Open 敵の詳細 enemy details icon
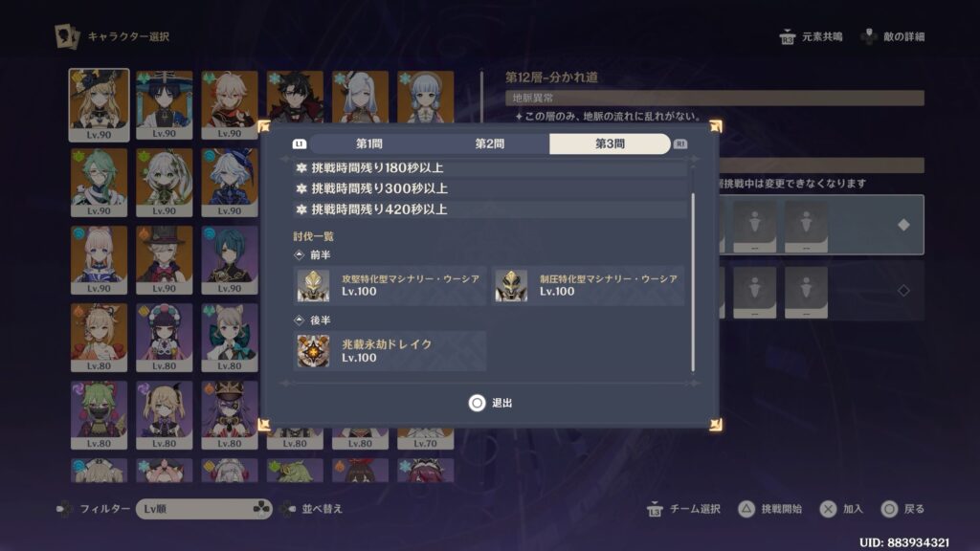Image resolution: width=980 pixels, height=551 pixels. tap(869, 37)
